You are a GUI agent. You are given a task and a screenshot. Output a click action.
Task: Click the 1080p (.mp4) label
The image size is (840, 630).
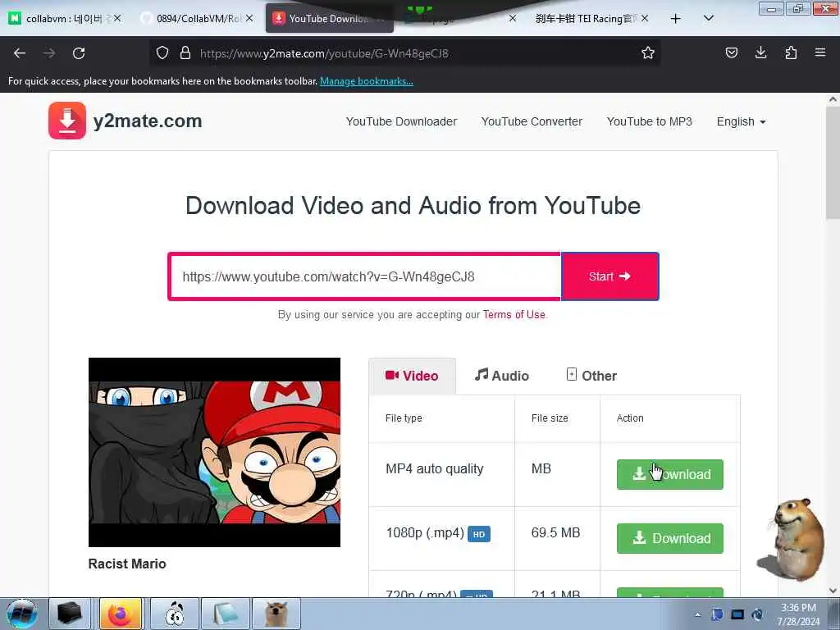point(425,533)
